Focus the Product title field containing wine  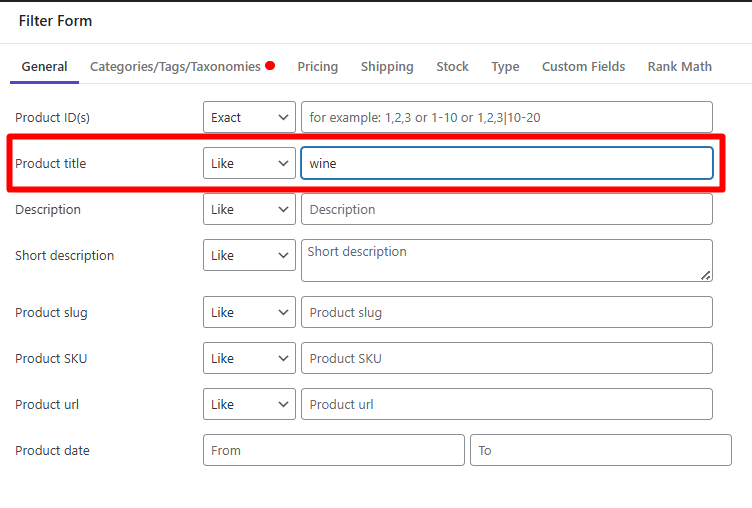506,163
